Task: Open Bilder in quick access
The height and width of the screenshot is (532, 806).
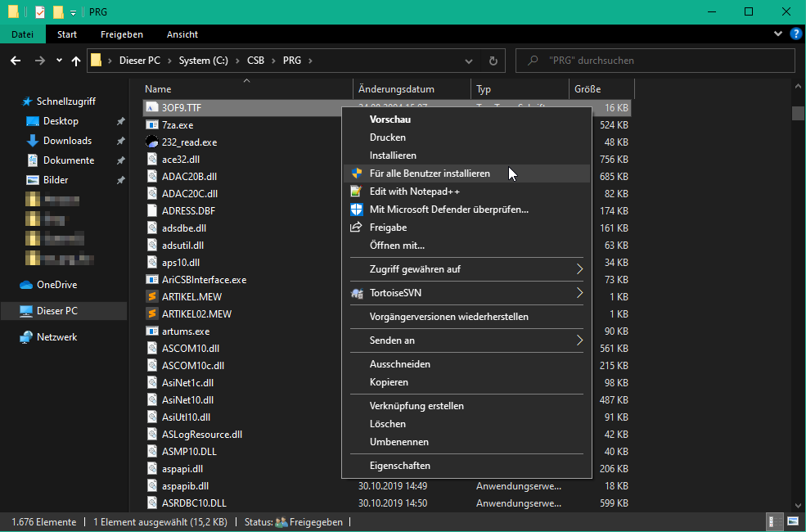Action: (56, 180)
